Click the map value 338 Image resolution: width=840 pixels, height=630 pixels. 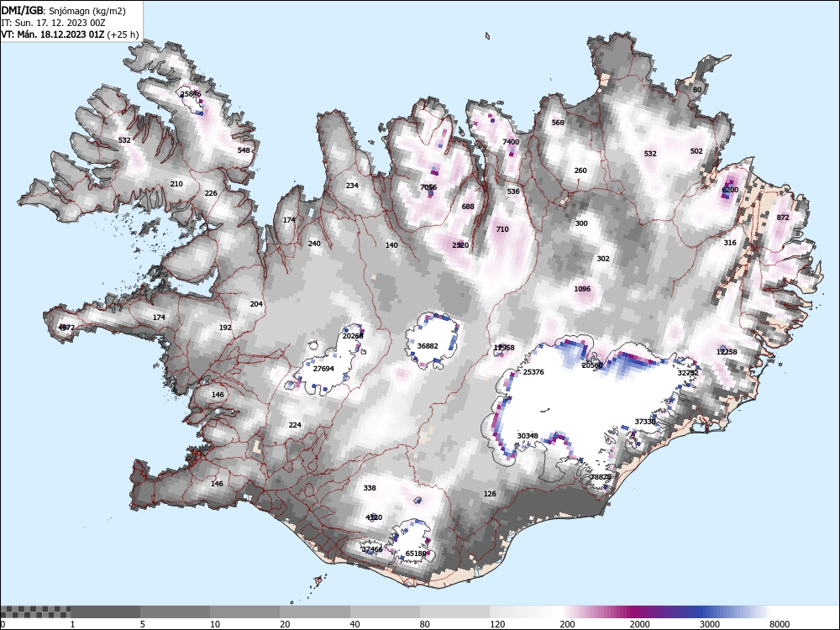(x=370, y=487)
